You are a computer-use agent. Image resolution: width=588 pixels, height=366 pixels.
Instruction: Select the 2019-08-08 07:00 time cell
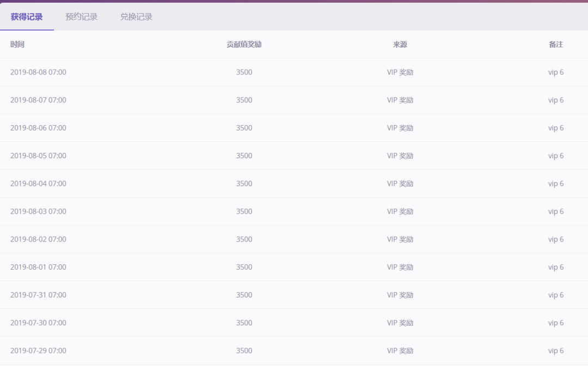38,72
